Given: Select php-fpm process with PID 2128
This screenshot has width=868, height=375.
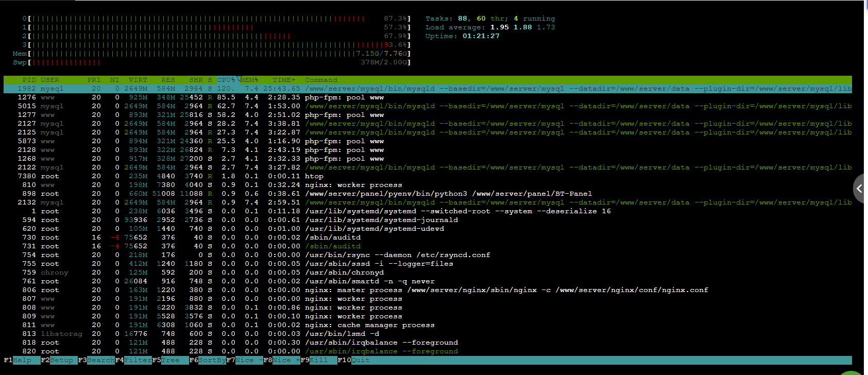Looking at the screenshot, I should click(x=428, y=150).
